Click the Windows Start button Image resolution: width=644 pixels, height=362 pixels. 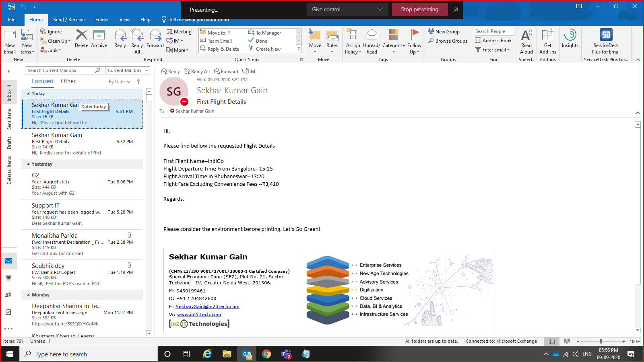(x=10, y=354)
